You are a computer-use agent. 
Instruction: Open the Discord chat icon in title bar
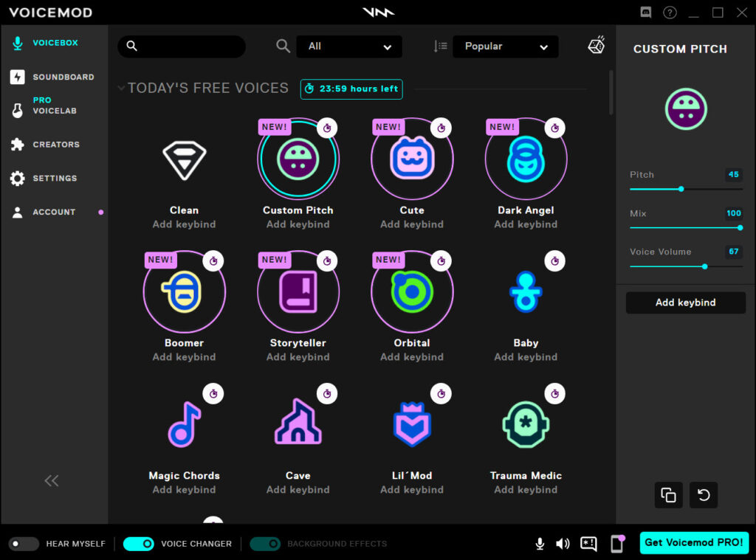(x=645, y=12)
